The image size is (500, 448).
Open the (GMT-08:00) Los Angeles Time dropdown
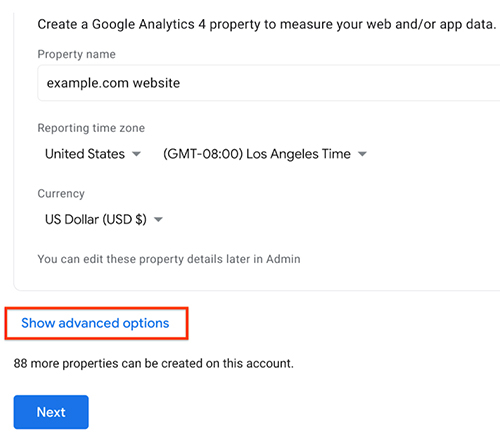[x=265, y=154]
